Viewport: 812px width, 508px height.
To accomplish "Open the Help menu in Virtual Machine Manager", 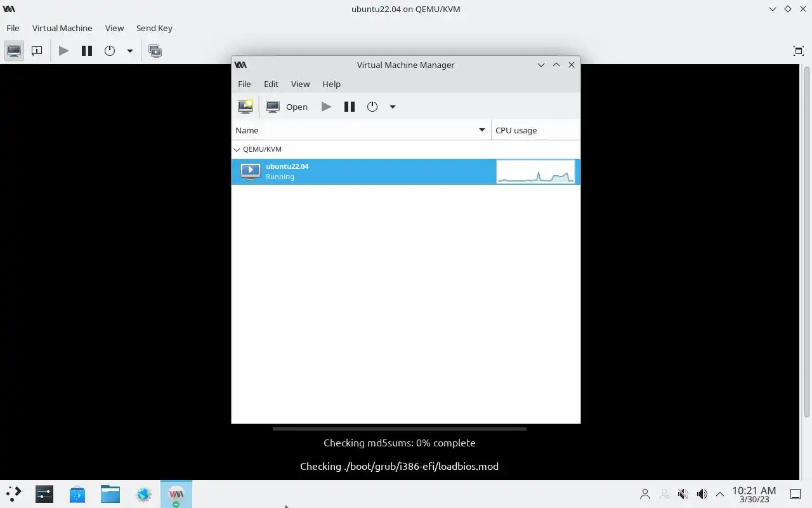I will coord(331,84).
